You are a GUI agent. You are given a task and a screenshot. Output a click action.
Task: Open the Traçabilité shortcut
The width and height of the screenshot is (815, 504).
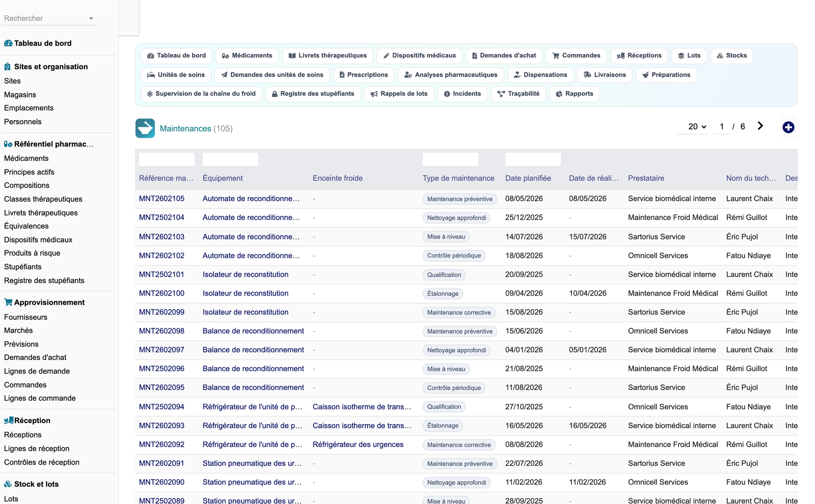518,94
